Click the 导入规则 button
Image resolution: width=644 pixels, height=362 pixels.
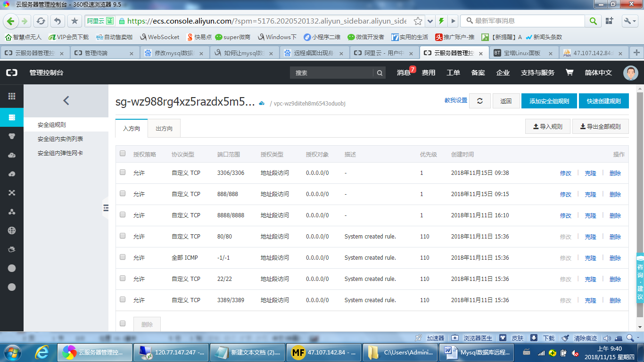548,126
